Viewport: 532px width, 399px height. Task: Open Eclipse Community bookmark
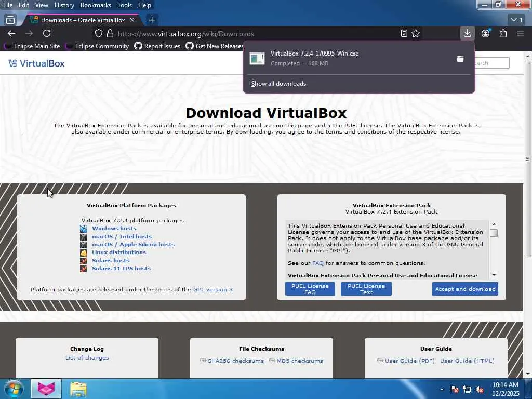97,46
